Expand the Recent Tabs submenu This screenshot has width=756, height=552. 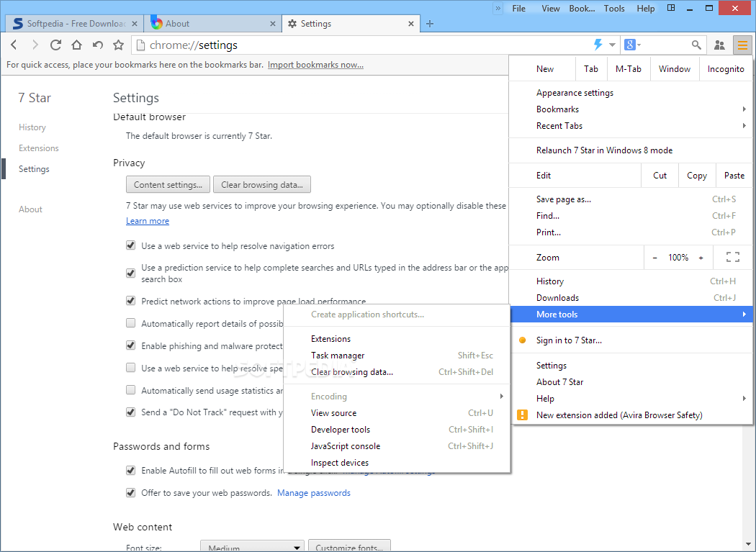(x=631, y=126)
